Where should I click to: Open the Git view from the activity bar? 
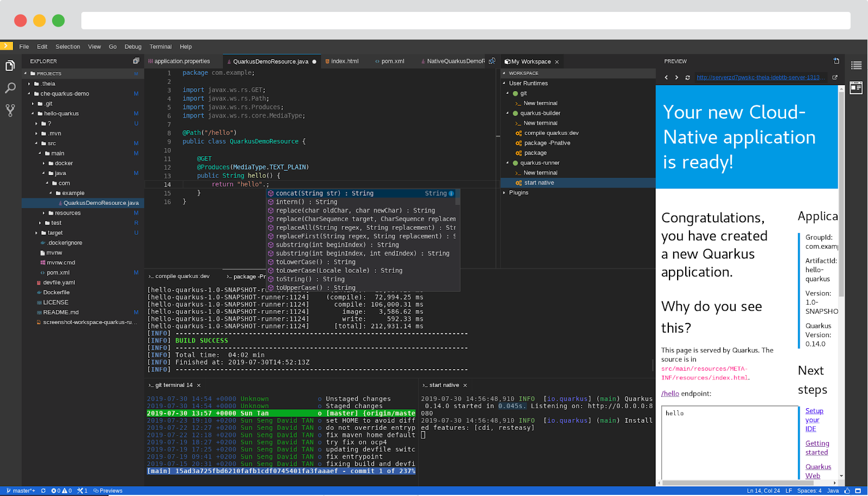[x=10, y=109]
